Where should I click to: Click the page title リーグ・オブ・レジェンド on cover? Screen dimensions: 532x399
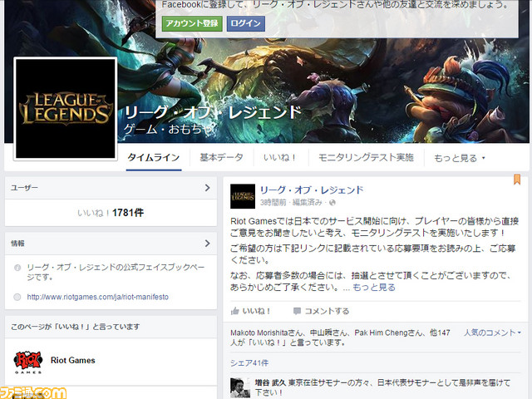[213, 112]
